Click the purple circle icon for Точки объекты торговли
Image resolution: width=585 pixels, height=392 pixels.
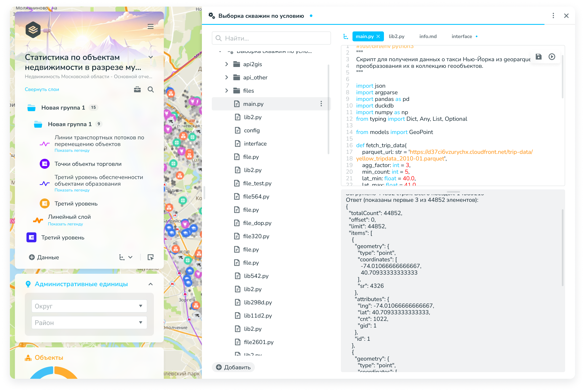pos(45,164)
